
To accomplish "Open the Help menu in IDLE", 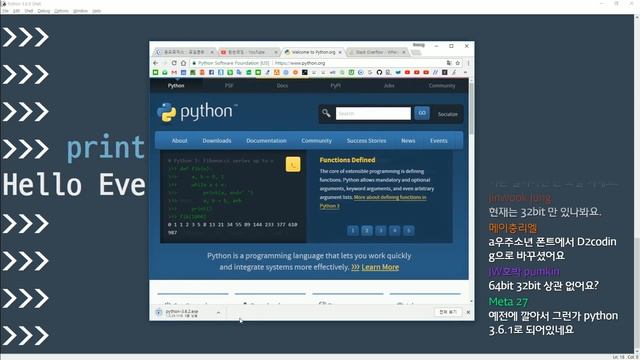I will click(x=96, y=11).
